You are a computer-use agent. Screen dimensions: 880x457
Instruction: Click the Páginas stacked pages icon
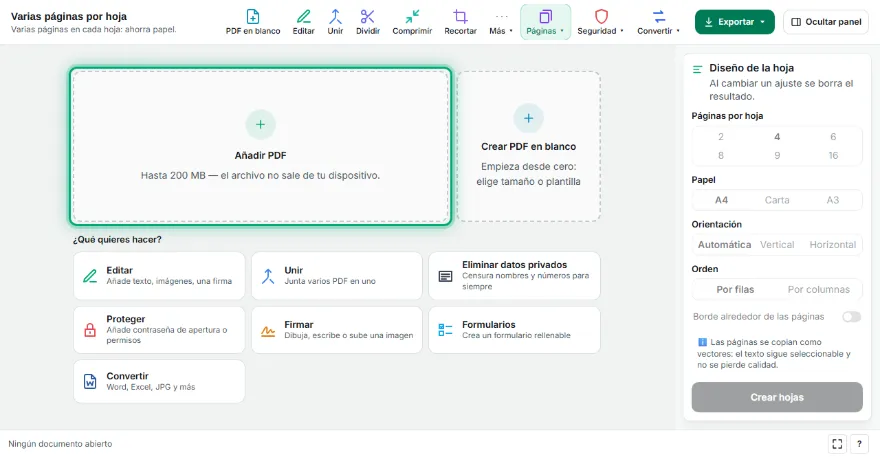click(x=546, y=16)
